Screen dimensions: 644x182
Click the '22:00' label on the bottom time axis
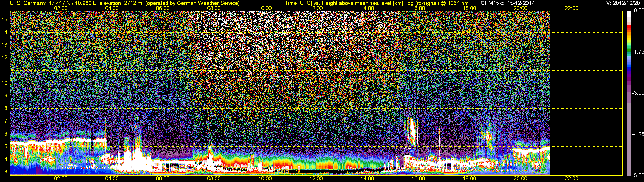pyautogui.click(x=571, y=179)
